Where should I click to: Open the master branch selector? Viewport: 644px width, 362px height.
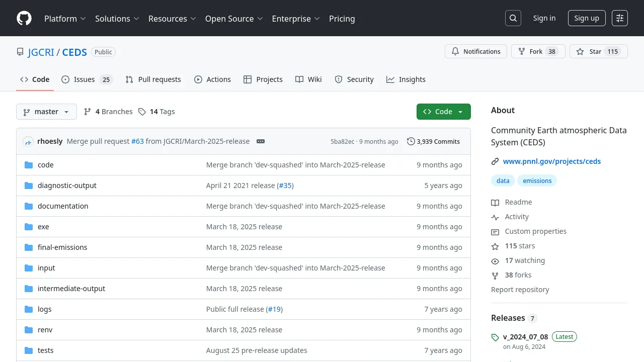point(46,112)
